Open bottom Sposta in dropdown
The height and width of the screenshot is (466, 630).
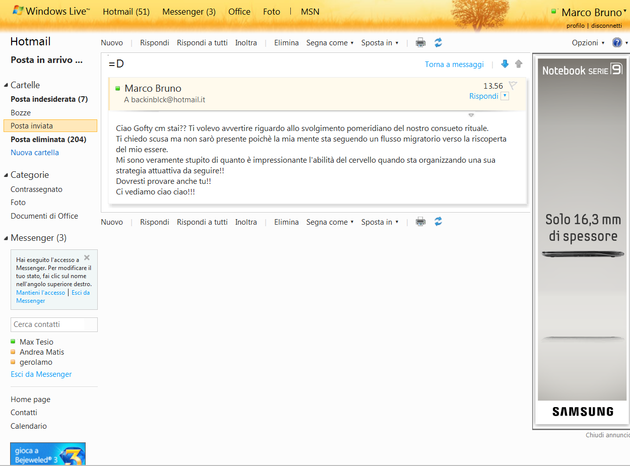pyautogui.click(x=380, y=222)
